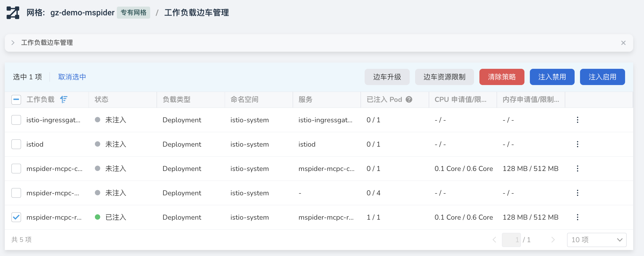The image size is (644, 256).
Task: Expand the 工作负载边车管理 description panel
Action: 13,43
